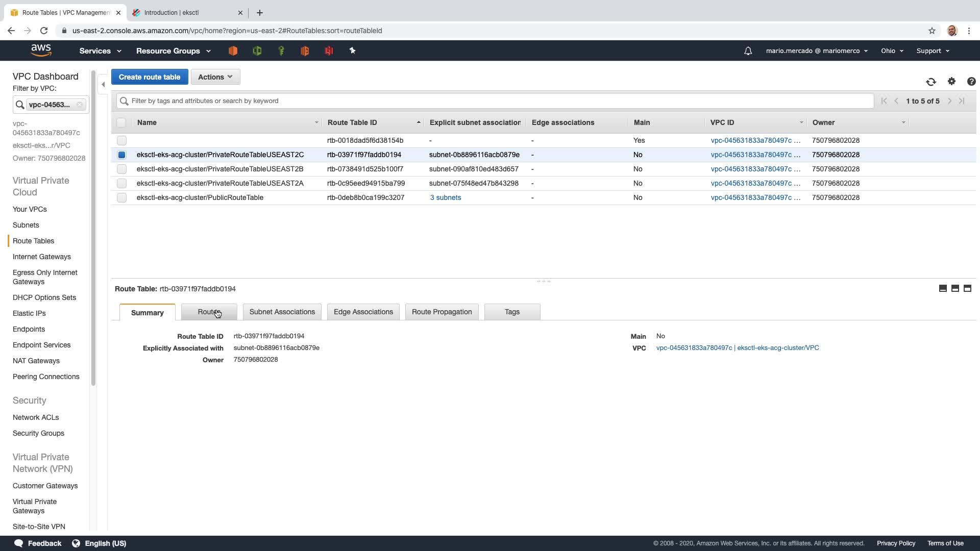
Task: Click the refresh route tables icon
Action: pyautogui.click(x=931, y=82)
